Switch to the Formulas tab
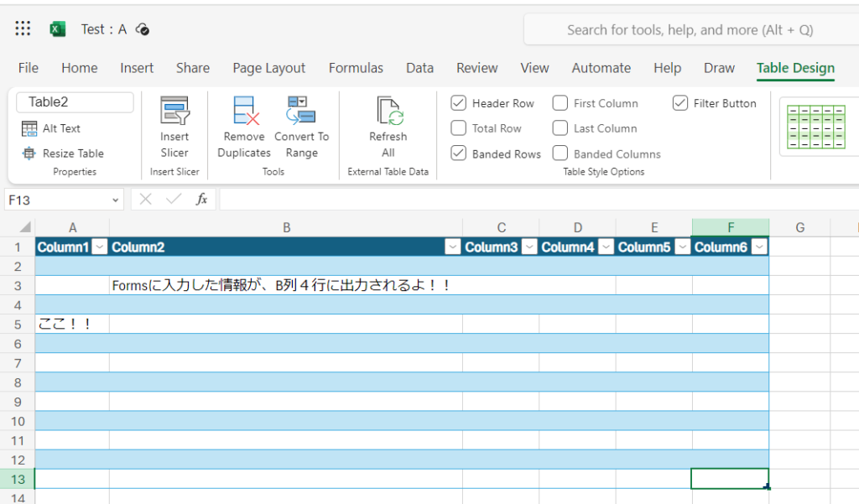This screenshot has height=504, width=859. tap(356, 68)
